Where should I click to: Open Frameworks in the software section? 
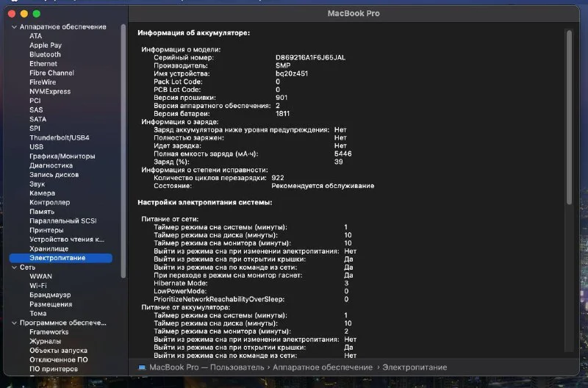tap(49, 332)
